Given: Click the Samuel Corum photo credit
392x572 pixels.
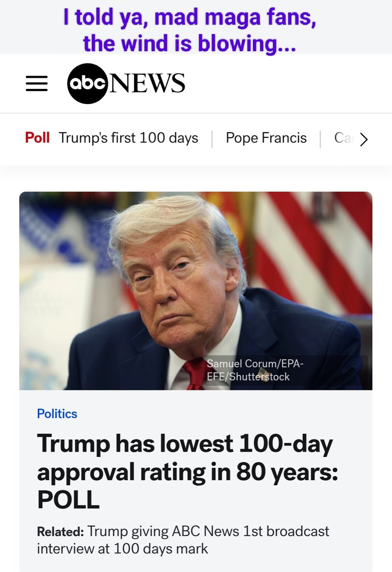Looking at the screenshot, I should click(x=255, y=370).
